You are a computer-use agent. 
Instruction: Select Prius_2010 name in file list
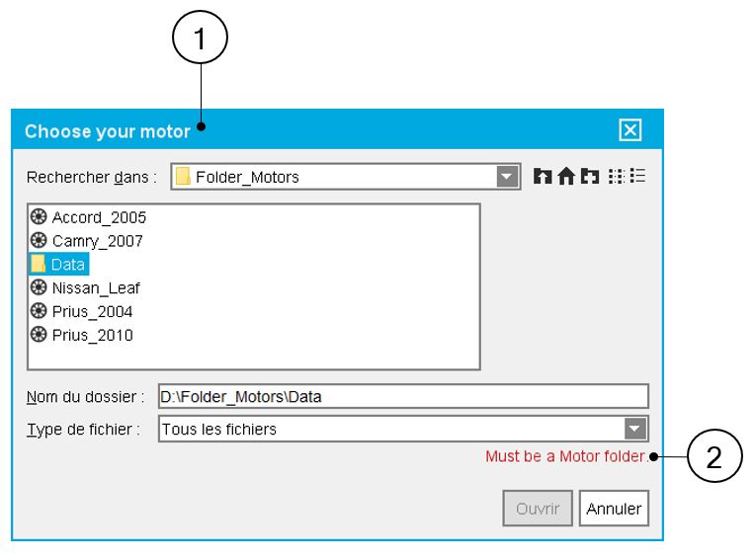click(92, 335)
